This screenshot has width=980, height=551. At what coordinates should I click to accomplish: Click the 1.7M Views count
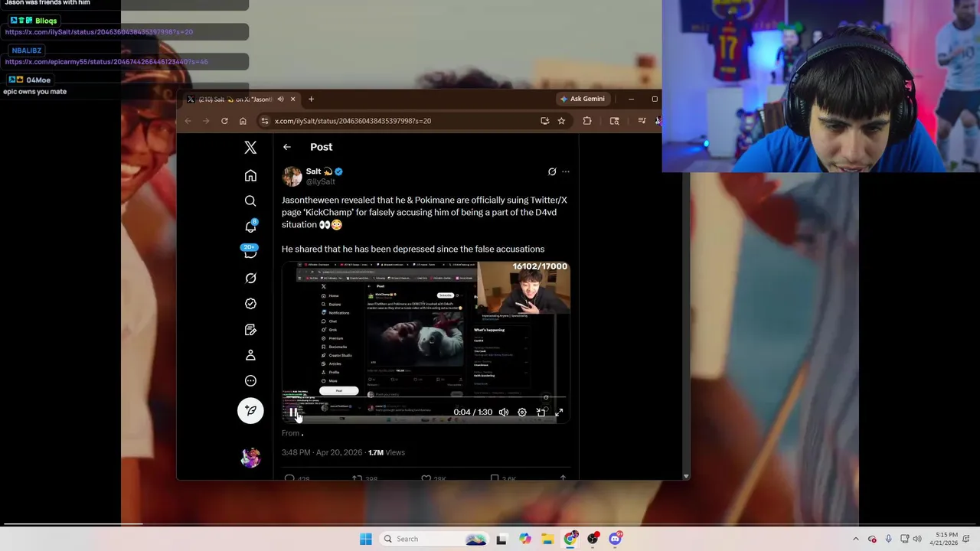click(387, 452)
